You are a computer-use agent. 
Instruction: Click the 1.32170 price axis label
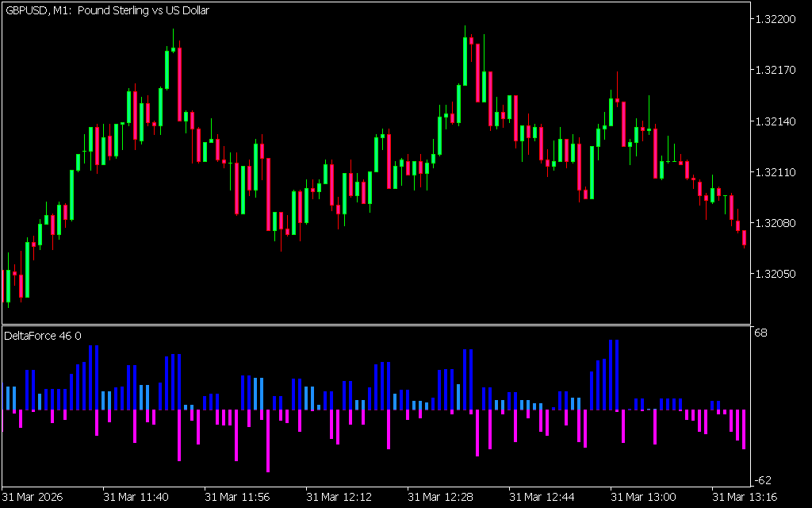pos(777,71)
